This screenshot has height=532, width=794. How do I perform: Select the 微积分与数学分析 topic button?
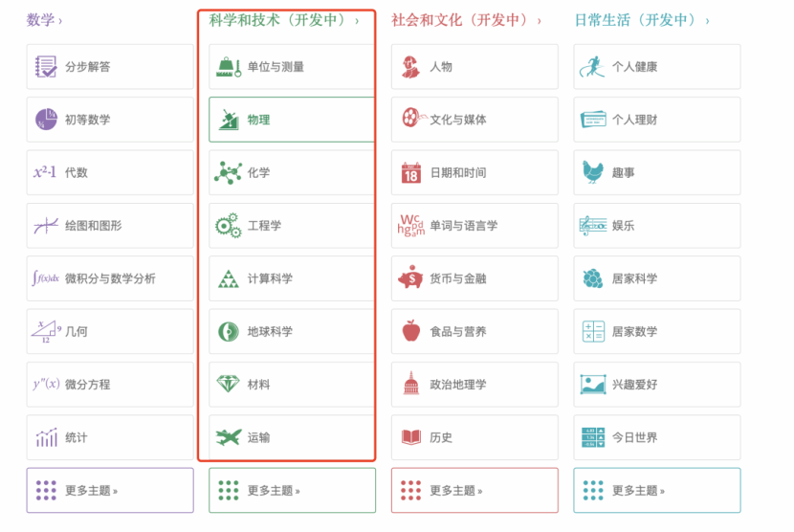pyautogui.click(x=109, y=278)
